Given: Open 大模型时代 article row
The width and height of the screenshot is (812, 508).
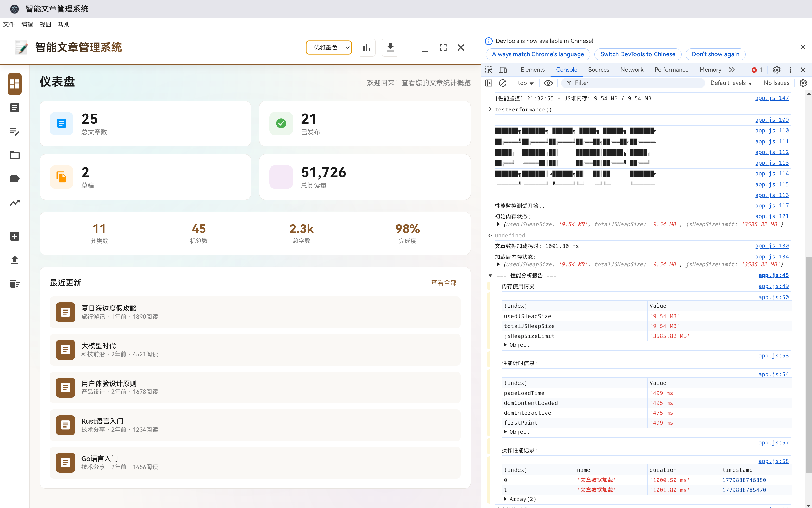Looking at the screenshot, I should pyautogui.click(x=255, y=350).
